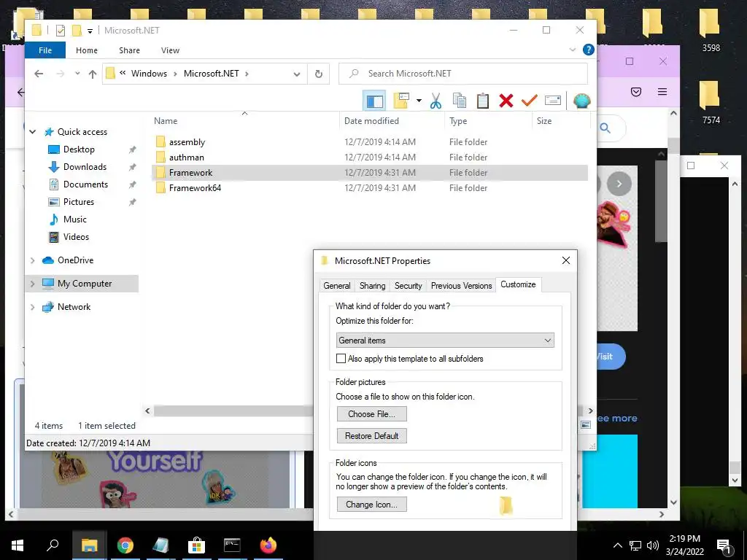This screenshot has height=560, width=747.
Task: Open the Firefox hamburger menu
Action: pyautogui.click(x=662, y=92)
